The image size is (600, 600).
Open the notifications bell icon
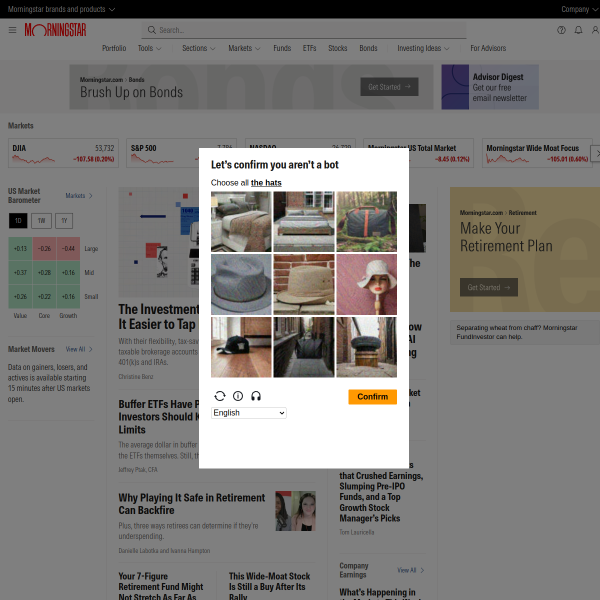click(x=578, y=30)
